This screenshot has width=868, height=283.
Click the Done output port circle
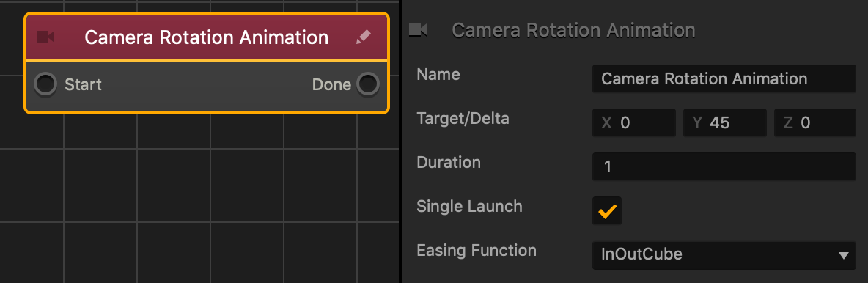[x=368, y=84]
